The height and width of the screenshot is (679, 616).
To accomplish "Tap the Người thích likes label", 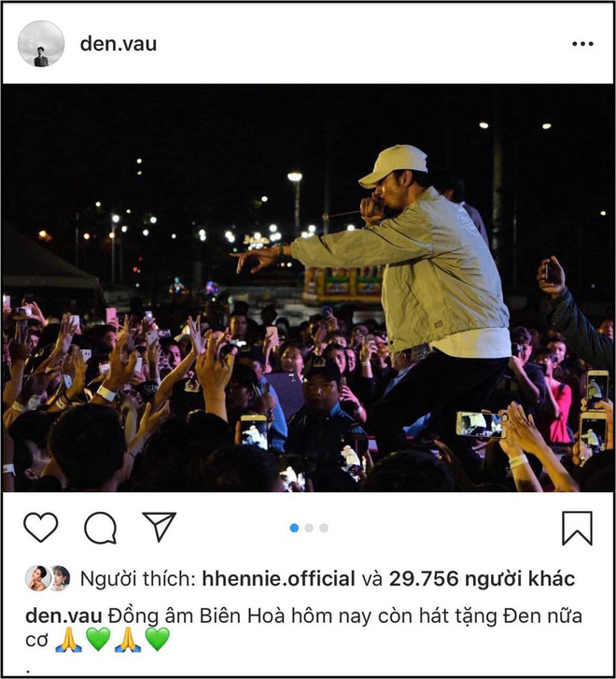I will [138, 578].
